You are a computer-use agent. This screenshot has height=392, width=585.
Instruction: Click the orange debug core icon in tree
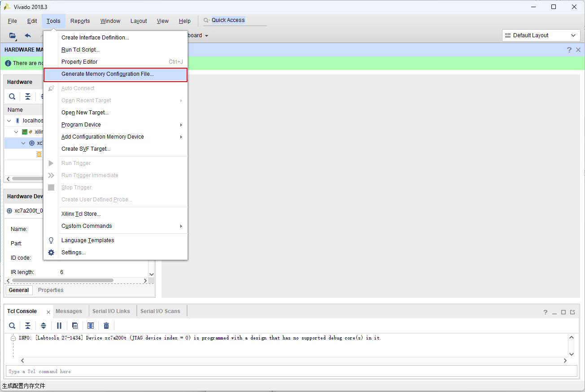coord(39,154)
